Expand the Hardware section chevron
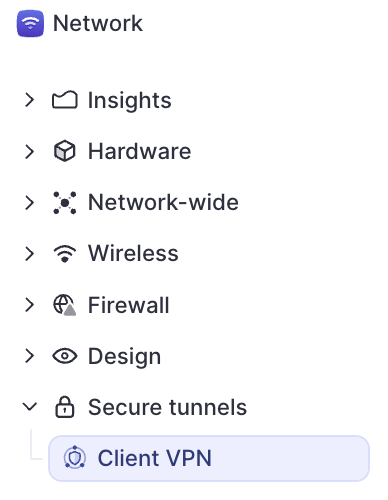388x500 pixels. 30,151
